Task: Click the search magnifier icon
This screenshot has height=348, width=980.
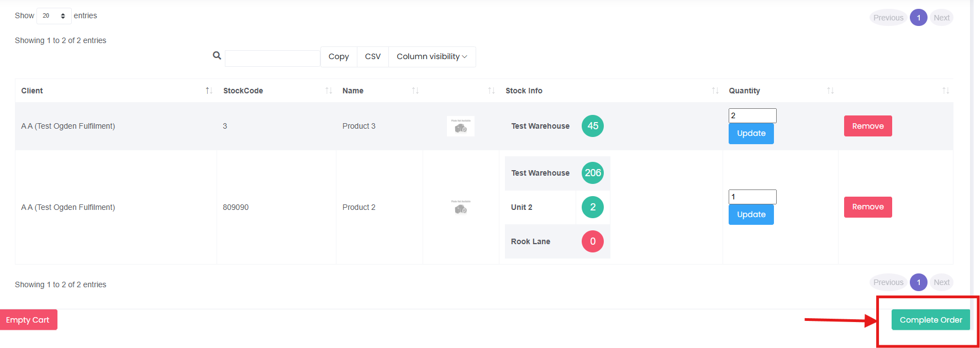Action: pyautogui.click(x=217, y=56)
